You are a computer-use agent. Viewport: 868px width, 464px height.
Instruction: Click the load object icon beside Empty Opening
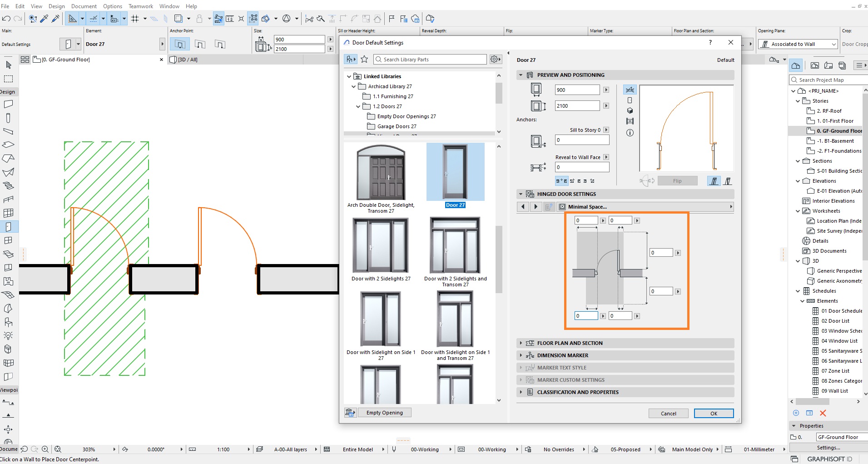click(x=350, y=413)
